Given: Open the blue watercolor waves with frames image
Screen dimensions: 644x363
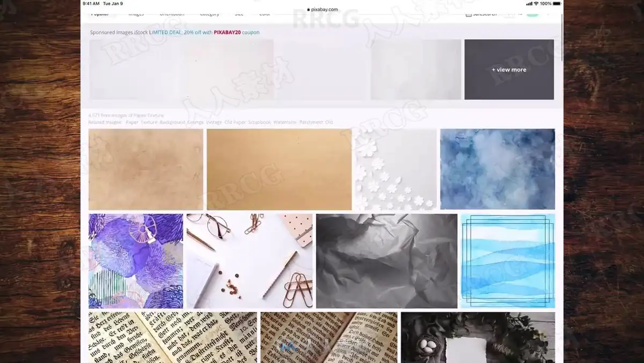Looking at the screenshot, I should 508,261.
